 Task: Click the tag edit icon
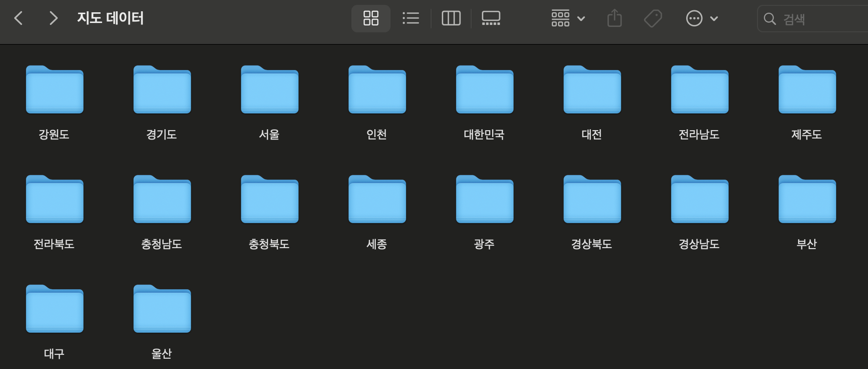click(x=653, y=19)
